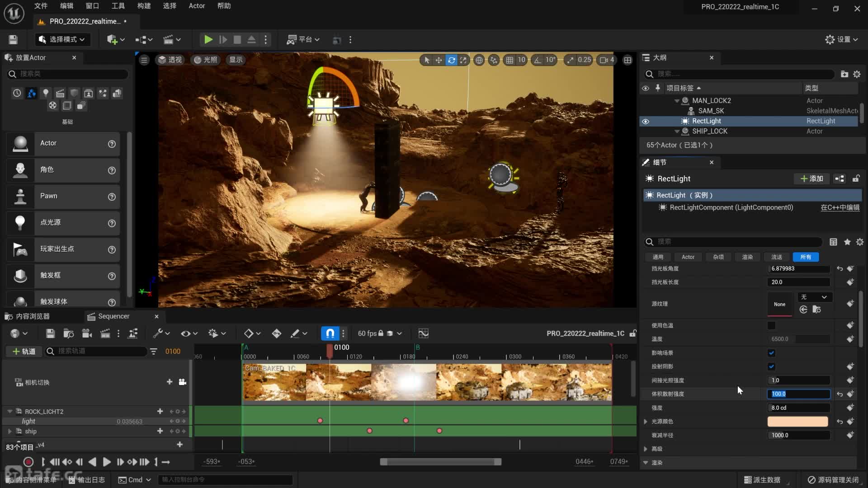Open help for the Pawn entry
Image resolution: width=868 pixels, height=488 pixels.
click(112, 197)
